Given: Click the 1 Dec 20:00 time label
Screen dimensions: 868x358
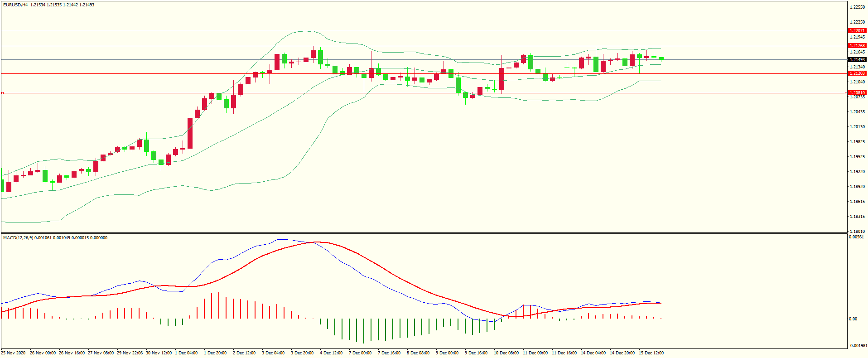Looking at the screenshot, I should (215, 353).
